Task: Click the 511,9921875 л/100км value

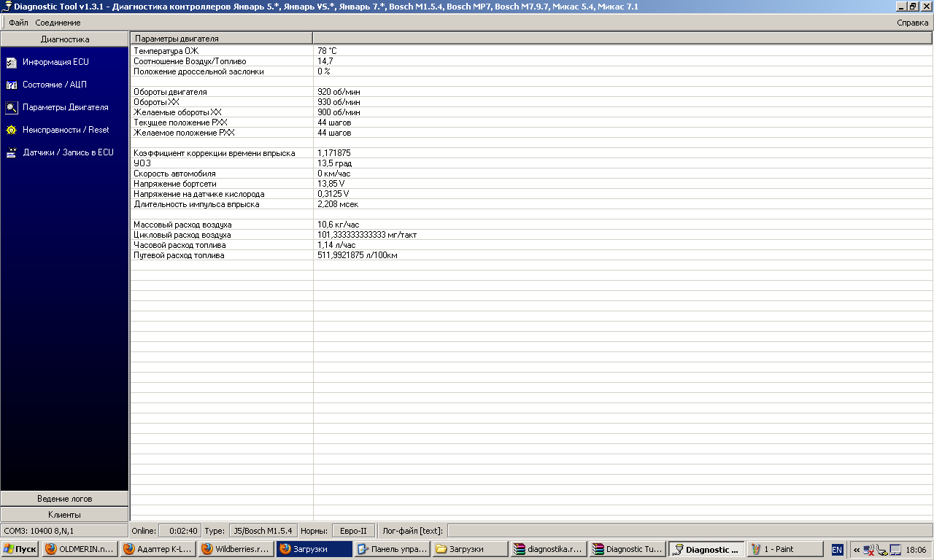Action: [x=358, y=255]
